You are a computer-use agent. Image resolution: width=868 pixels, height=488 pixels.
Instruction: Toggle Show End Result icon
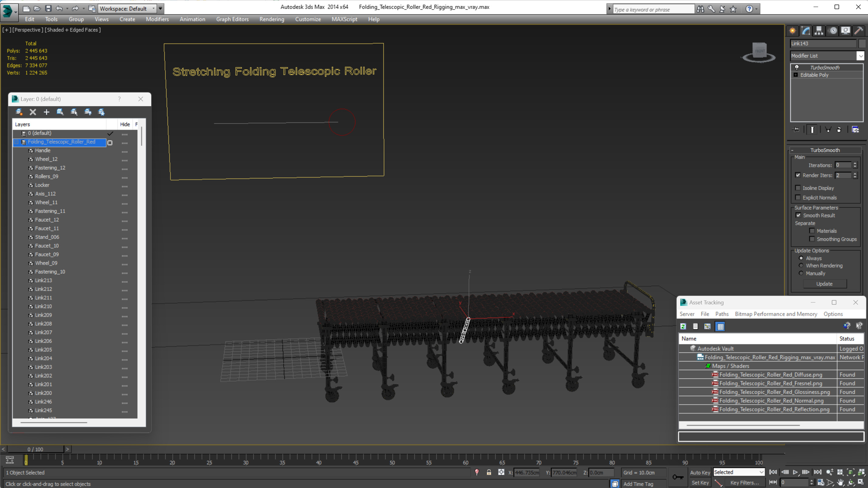tap(812, 129)
